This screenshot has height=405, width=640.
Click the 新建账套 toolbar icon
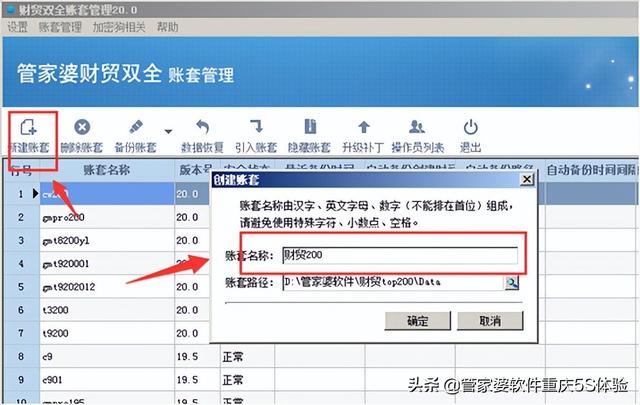click(29, 127)
